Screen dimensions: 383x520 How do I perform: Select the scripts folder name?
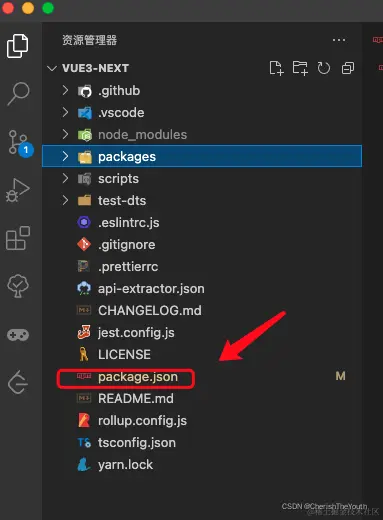118,179
